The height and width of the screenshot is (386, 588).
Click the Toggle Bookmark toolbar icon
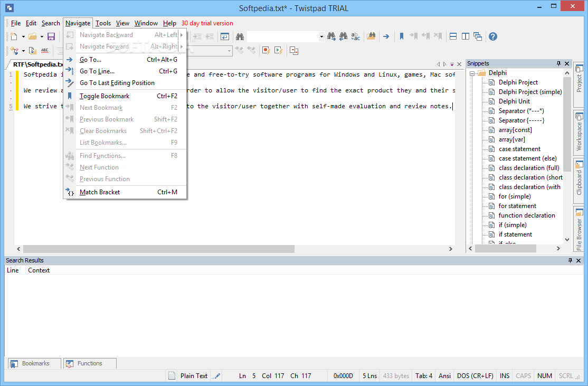pos(402,36)
